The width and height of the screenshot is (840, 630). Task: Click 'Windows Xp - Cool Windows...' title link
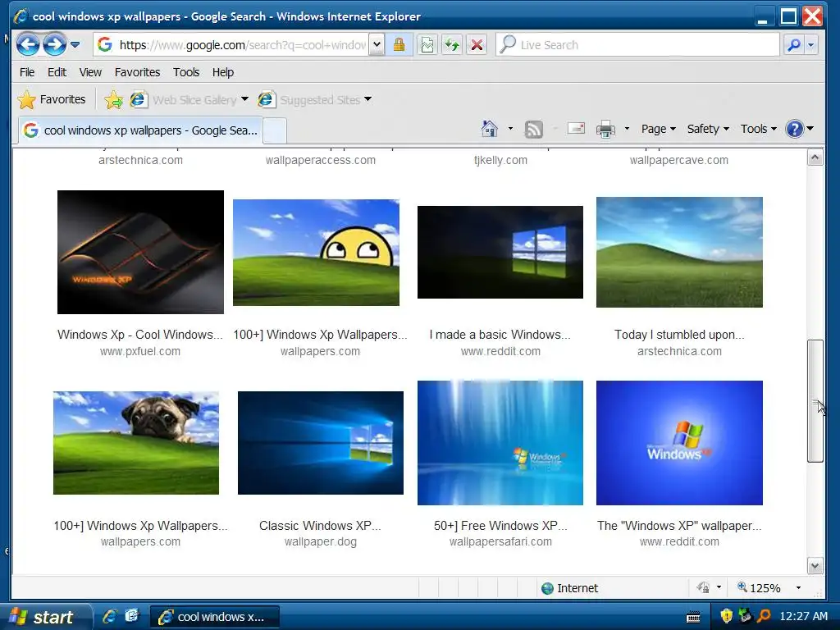click(x=139, y=335)
